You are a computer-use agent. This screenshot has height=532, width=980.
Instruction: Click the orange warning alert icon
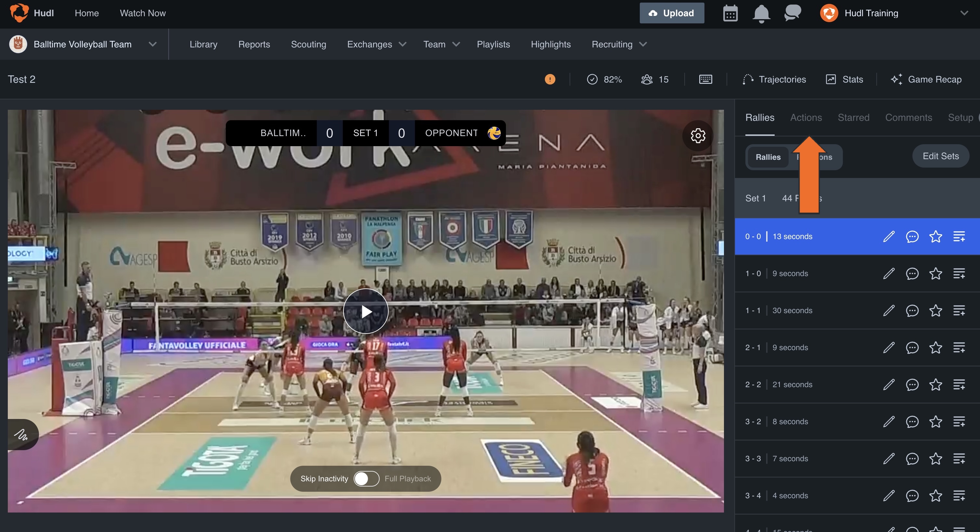pyautogui.click(x=550, y=79)
